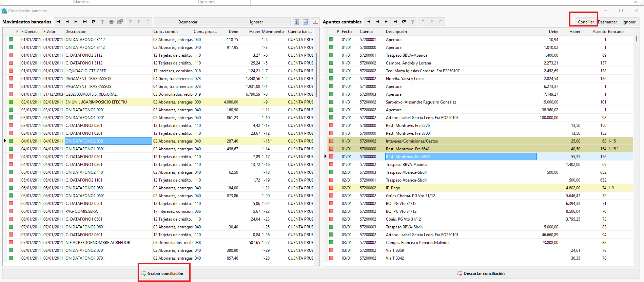Go to first bank movement record
Screen dimensions: 644x282
point(58,22)
